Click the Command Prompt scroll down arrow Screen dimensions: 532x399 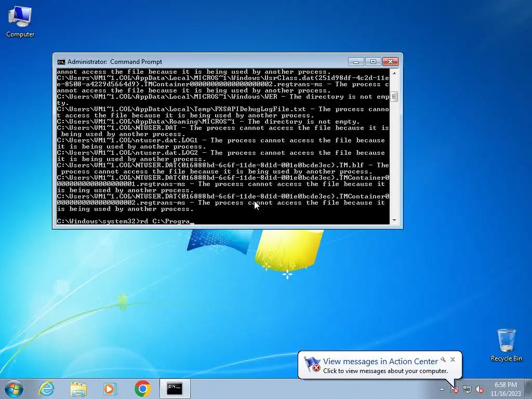(394, 220)
